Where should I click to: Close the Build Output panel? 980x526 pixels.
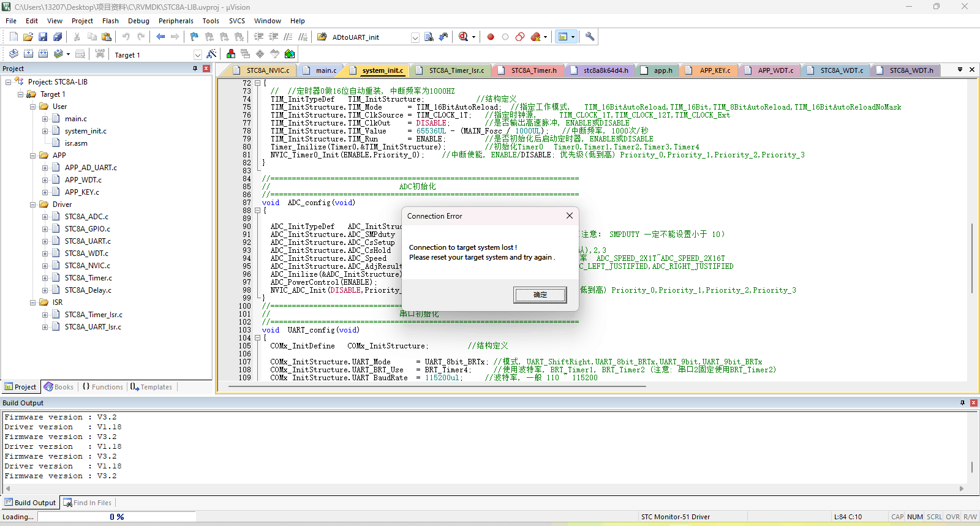pyautogui.click(x=973, y=403)
